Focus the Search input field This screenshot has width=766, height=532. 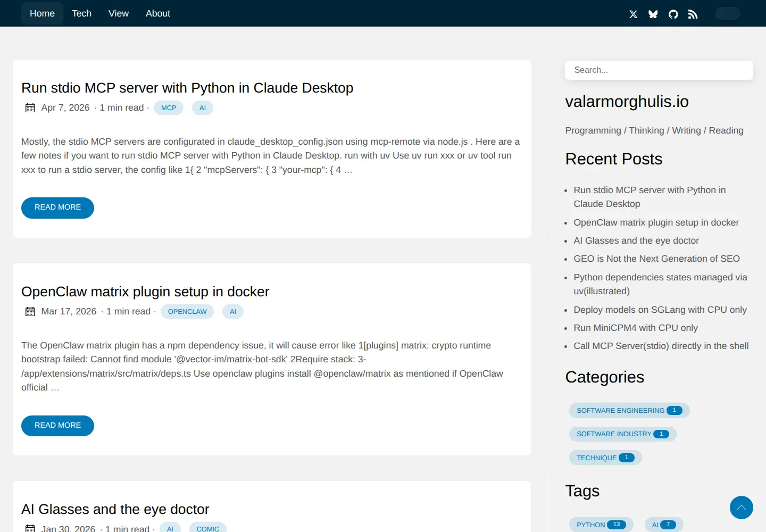pyautogui.click(x=659, y=70)
